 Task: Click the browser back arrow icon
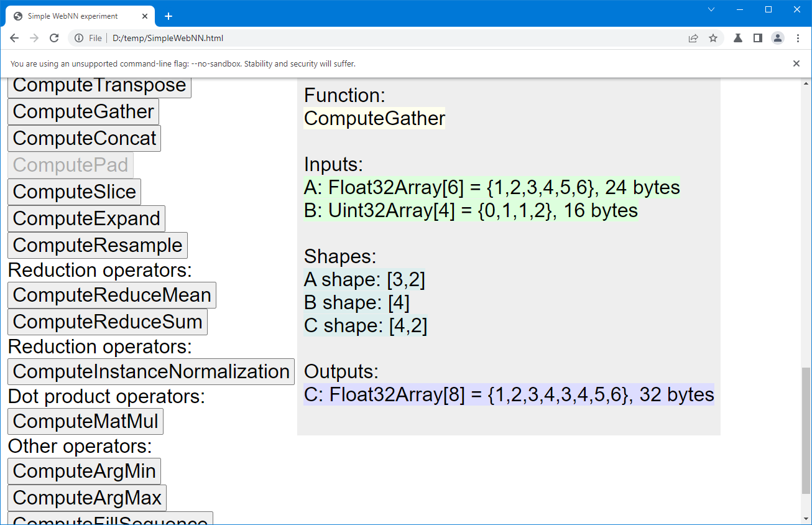[x=14, y=38]
